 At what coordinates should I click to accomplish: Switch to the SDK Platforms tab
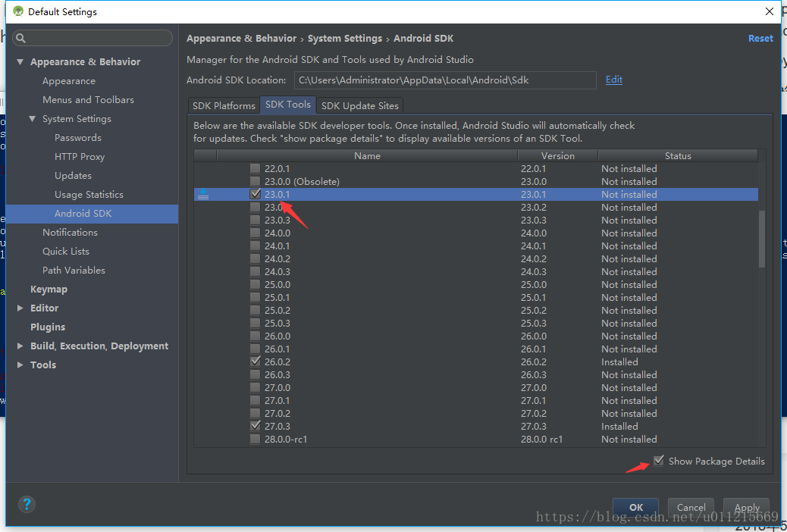pyautogui.click(x=224, y=106)
